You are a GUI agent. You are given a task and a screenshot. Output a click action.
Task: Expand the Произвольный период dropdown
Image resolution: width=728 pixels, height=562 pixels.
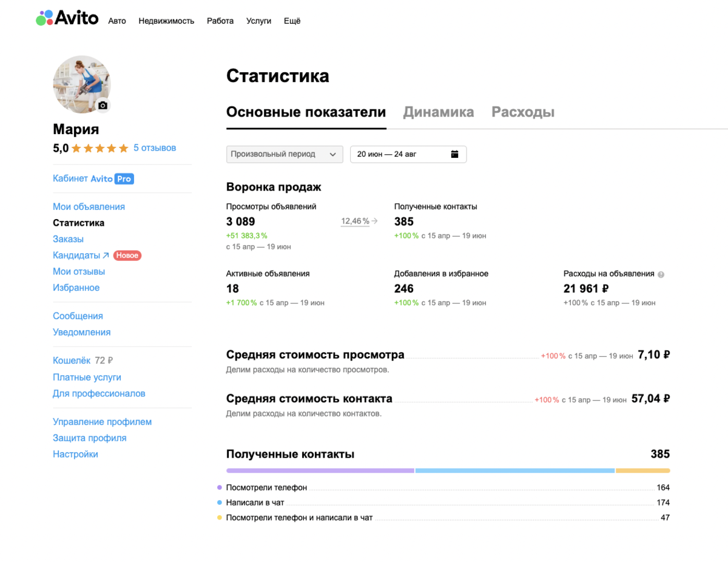285,154
